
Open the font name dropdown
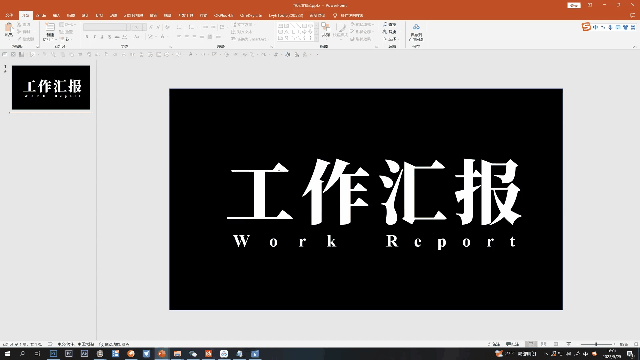coord(128,27)
